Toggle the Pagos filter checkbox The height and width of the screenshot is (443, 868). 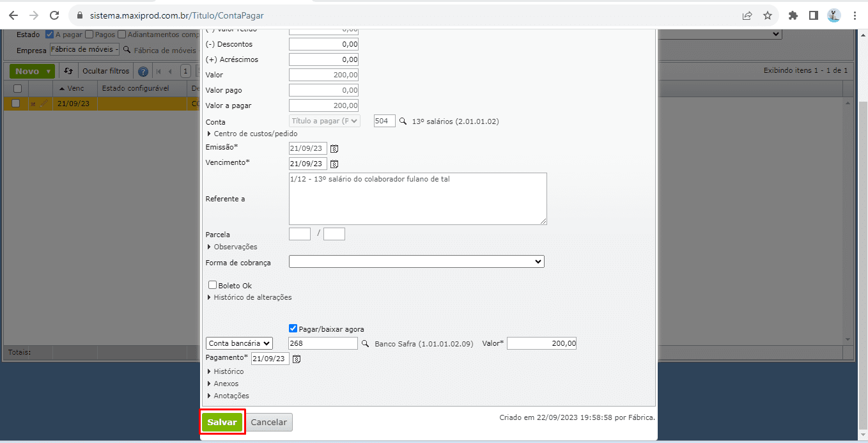tap(89, 35)
